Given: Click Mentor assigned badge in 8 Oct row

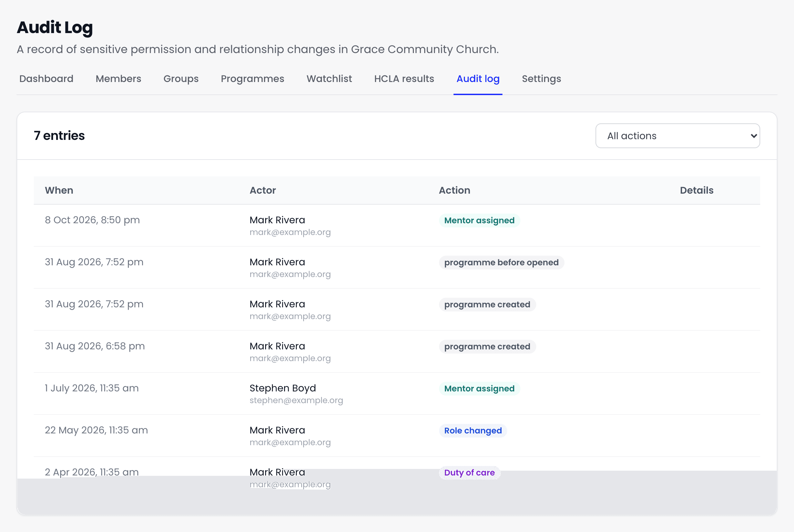Looking at the screenshot, I should click(479, 221).
